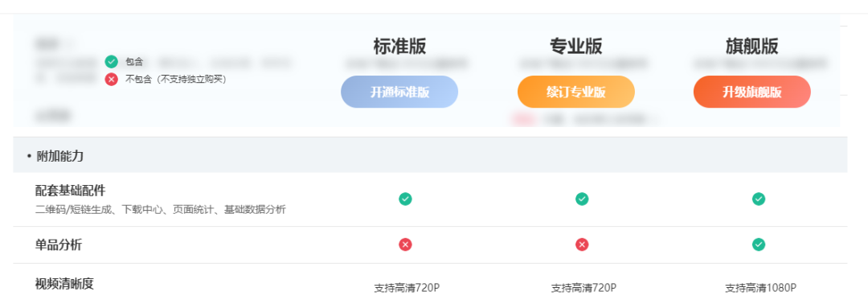Click the red 不包含 legend icon
Viewport: 868px width, 304px height.
111,79
